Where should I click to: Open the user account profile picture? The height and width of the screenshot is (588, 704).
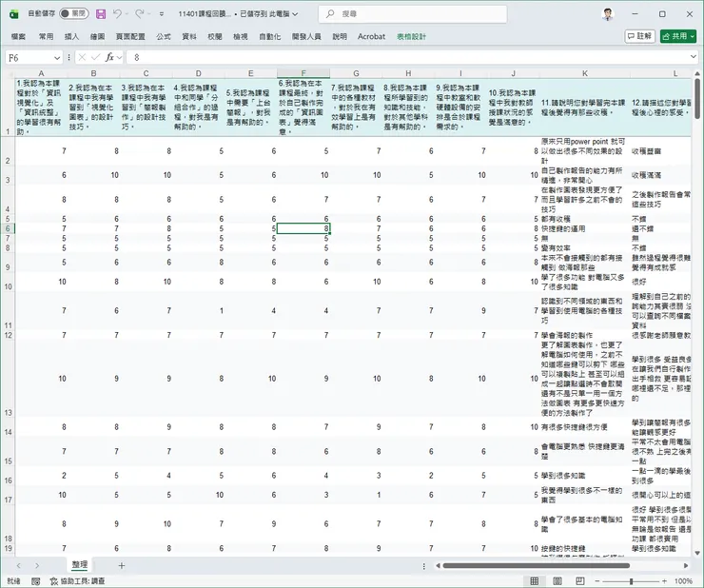pos(609,14)
